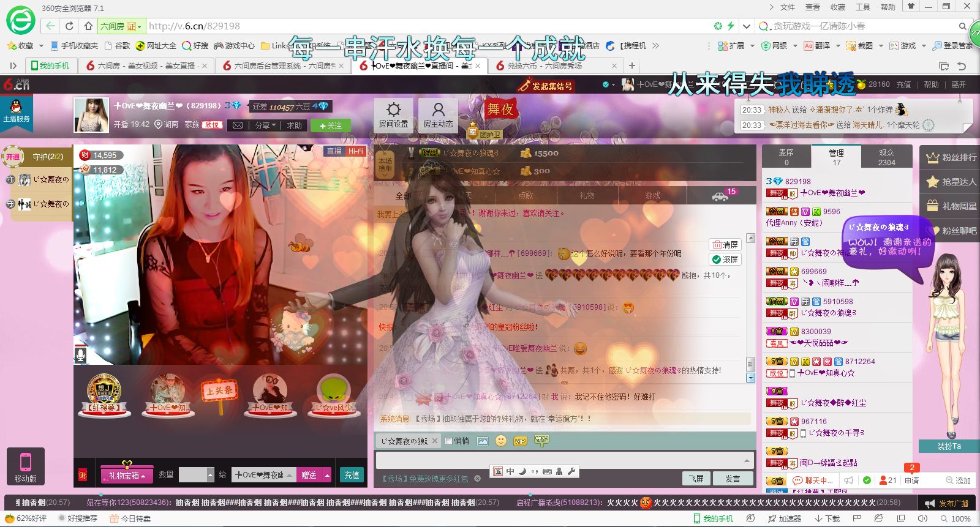This screenshot has width=980, height=527.
Task: Click the car icon tab with badge 15
Action: 722,195
